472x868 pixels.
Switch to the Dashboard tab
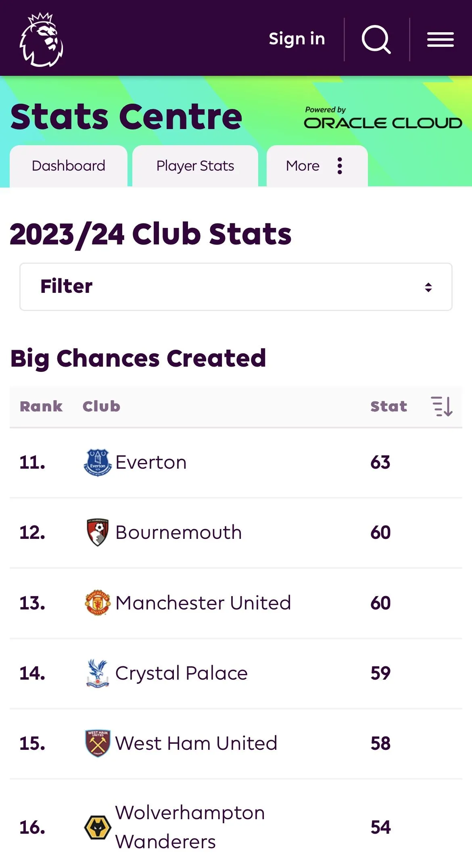(69, 166)
